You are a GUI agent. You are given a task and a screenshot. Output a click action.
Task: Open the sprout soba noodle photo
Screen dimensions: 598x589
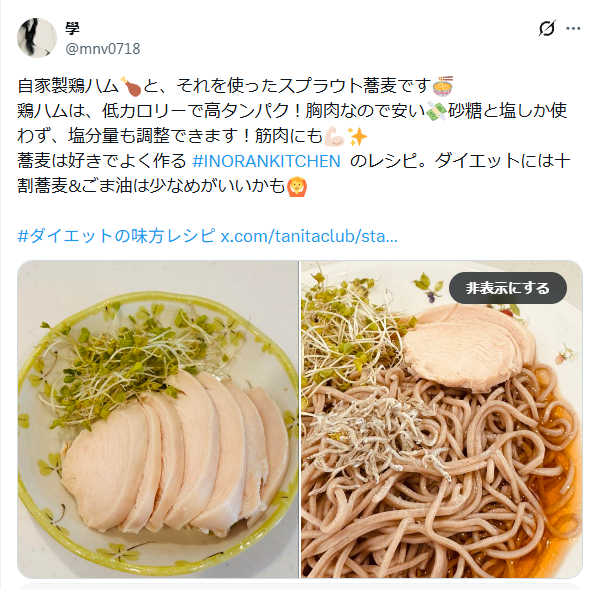441,419
